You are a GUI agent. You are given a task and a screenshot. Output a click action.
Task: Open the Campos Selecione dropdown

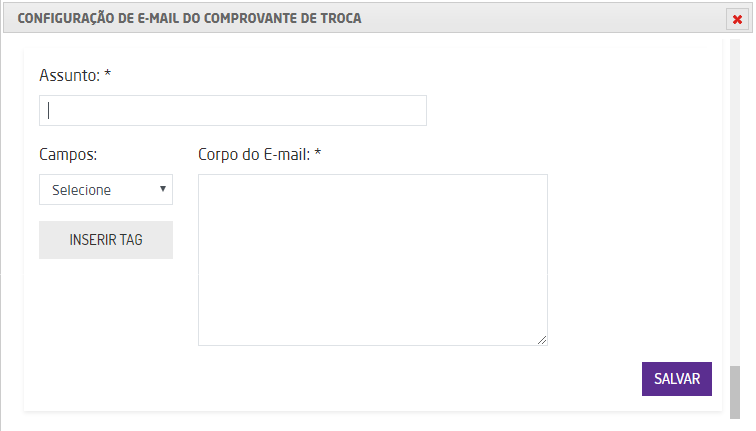(x=105, y=189)
